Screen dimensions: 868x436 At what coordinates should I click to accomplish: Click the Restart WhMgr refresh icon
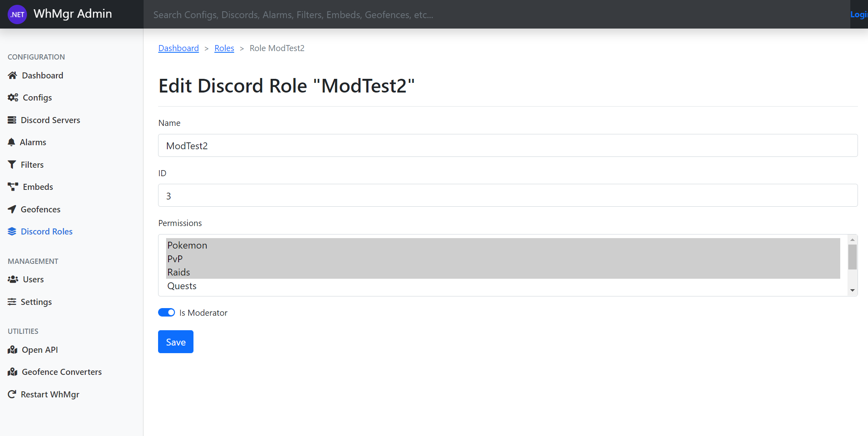12,394
